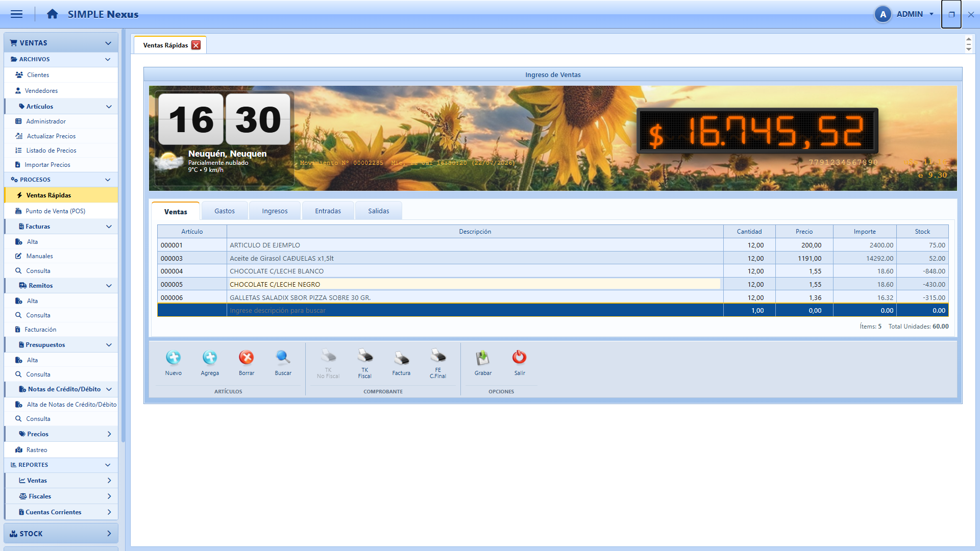The height and width of the screenshot is (551, 980).
Task: Click the Nuevo article icon
Action: pyautogui.click(x=174, y=358)
